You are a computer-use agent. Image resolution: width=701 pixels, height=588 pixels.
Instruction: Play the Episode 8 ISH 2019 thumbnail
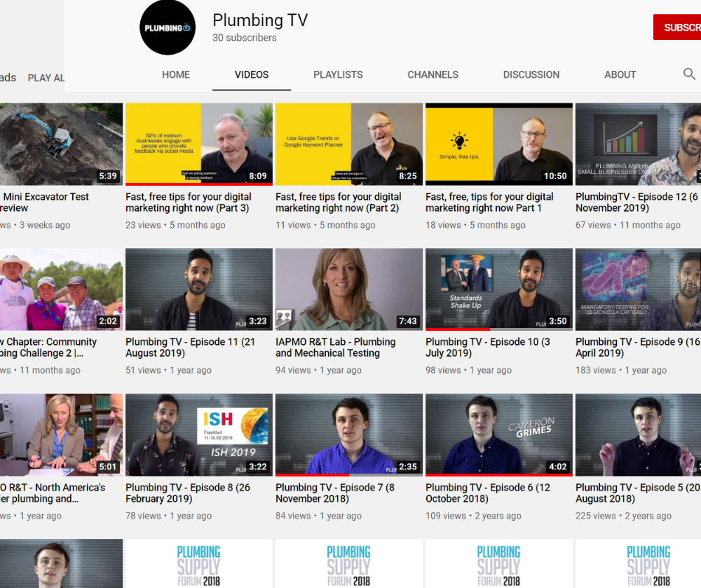[x=199, y=435]
